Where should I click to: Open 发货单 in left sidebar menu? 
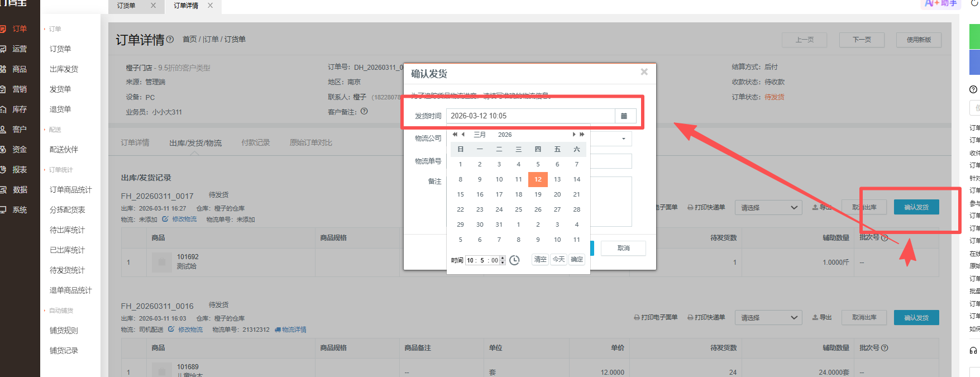pyautogui.click(x=60, y=89)
